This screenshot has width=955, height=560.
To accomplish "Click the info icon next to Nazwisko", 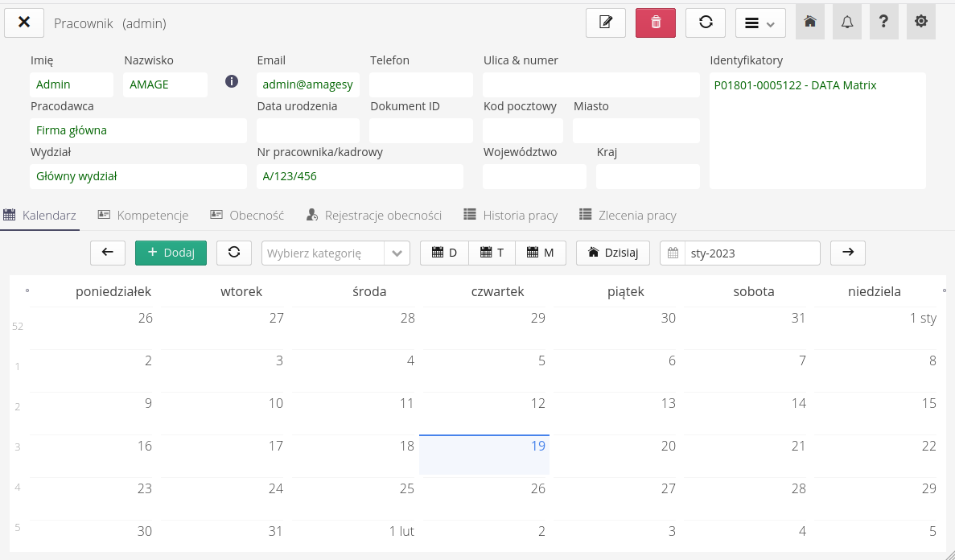I will (232, 81).
